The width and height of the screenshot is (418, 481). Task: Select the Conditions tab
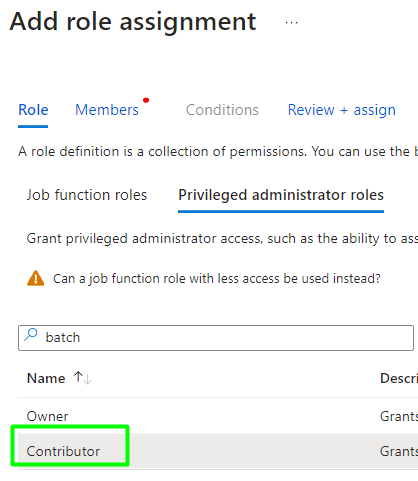tap(222, 110)
